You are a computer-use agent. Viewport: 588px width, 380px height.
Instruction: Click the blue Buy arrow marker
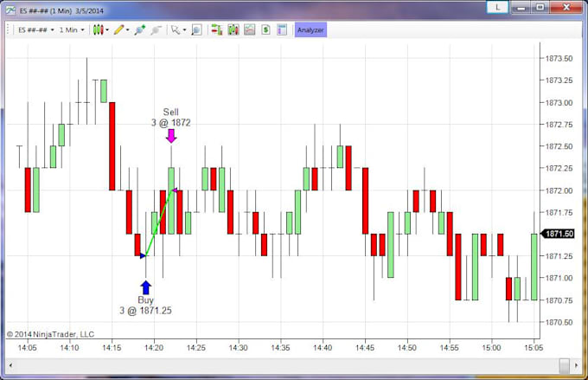[146, 287]
